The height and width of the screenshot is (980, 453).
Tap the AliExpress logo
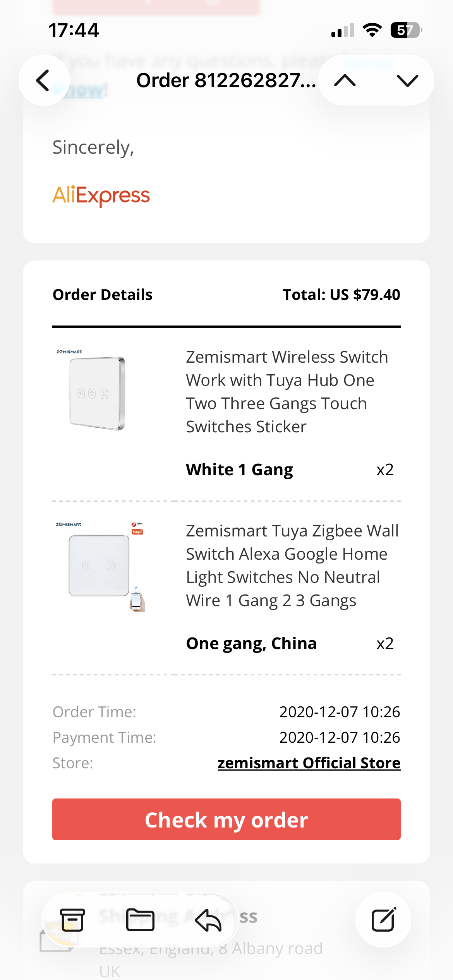(101, 195)
